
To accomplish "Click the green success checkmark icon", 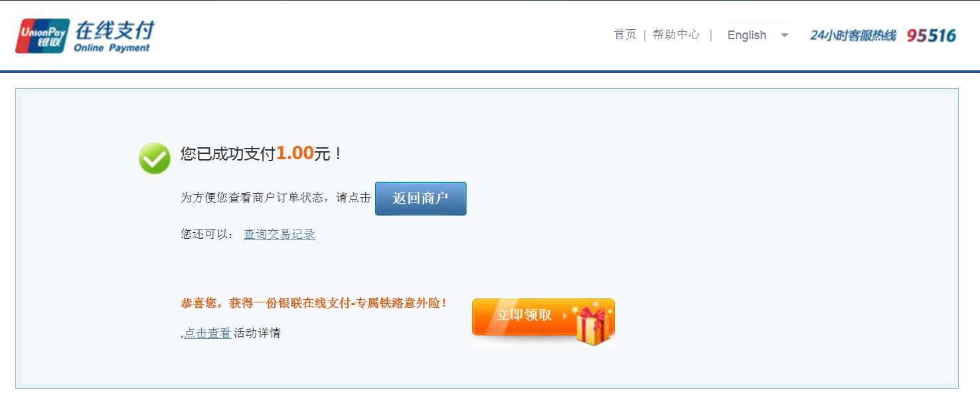I will click(154, 159).
